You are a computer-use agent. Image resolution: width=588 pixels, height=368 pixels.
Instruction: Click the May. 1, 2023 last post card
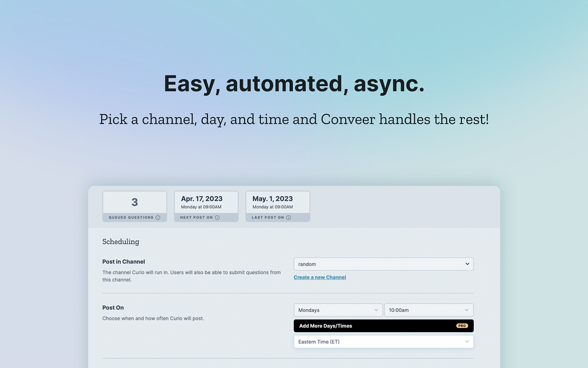click(278, 207)
